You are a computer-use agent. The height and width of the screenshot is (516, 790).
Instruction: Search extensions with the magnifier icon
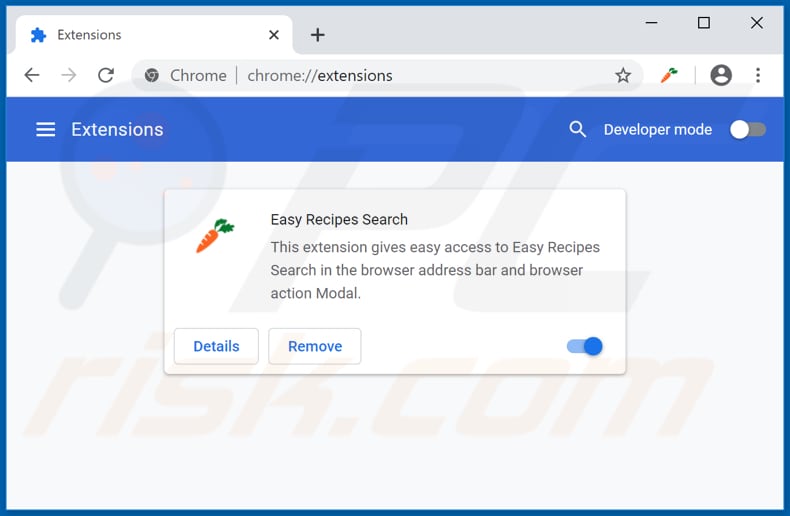pos(577,130)
